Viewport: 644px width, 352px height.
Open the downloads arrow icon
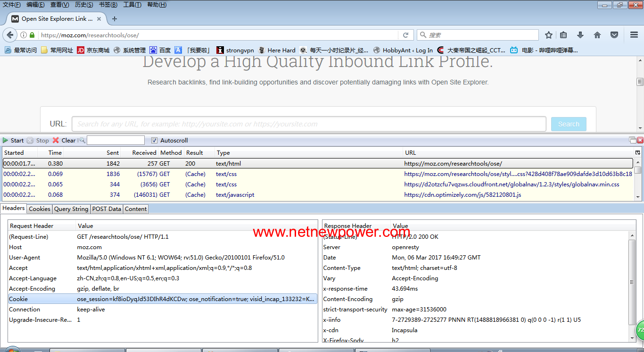tap(580, 35)
